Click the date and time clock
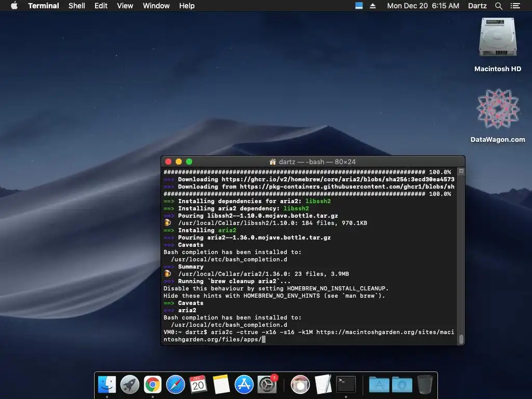532x399 pixels. 423,6
